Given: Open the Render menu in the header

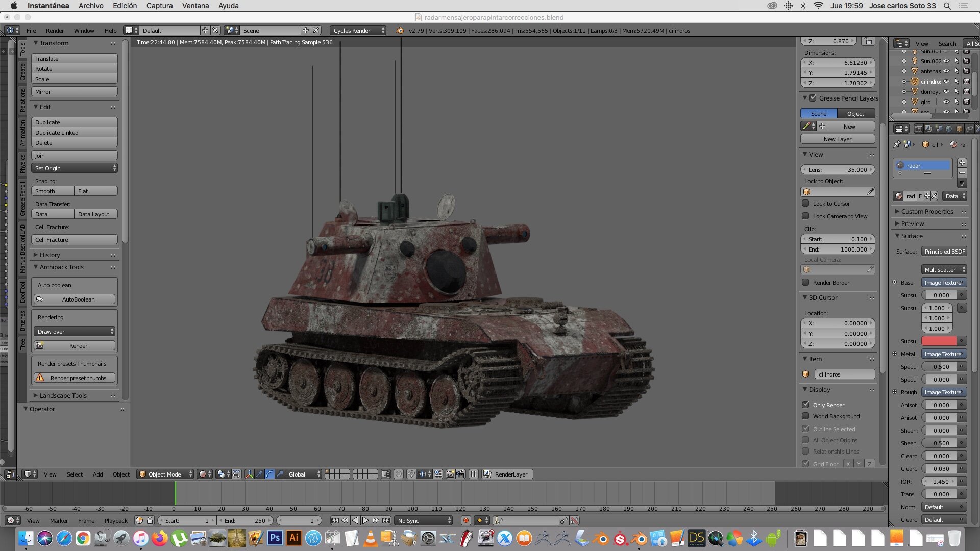Looking at the screenshot, I should (55, 30).
